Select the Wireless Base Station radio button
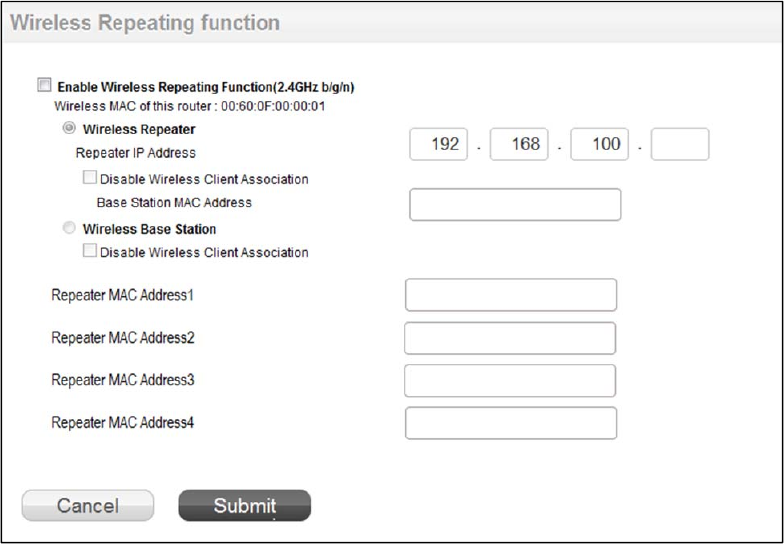This screenshot has height=544, width=784. tap(69, 229)
